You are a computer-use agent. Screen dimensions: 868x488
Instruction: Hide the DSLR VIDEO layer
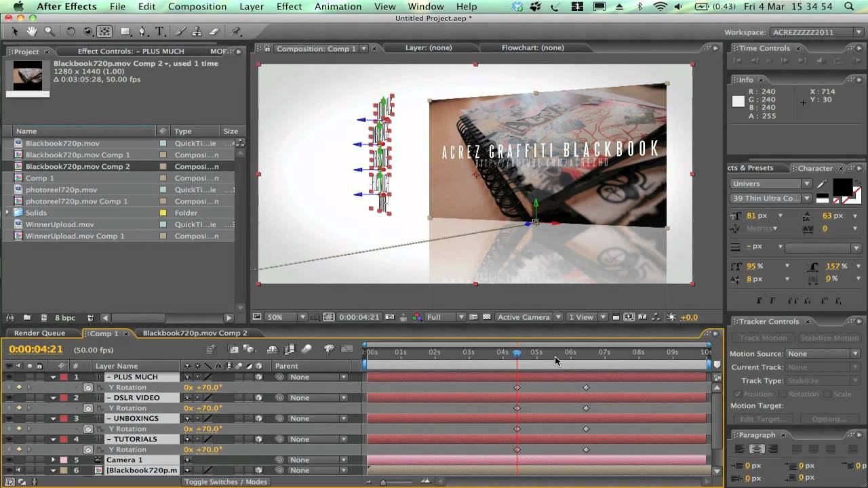[9, 398]
